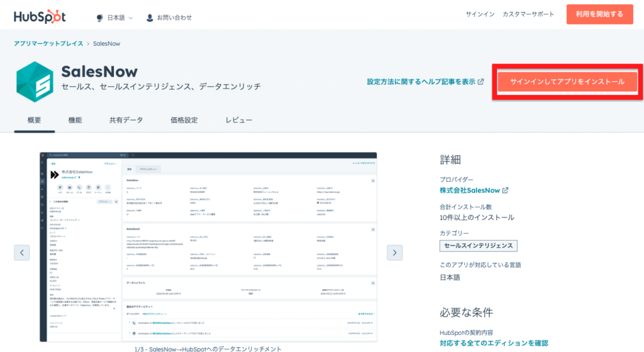Click the SalesNow breadcrumb text
This screenshot has width=644, height=352.
point(106,43)
